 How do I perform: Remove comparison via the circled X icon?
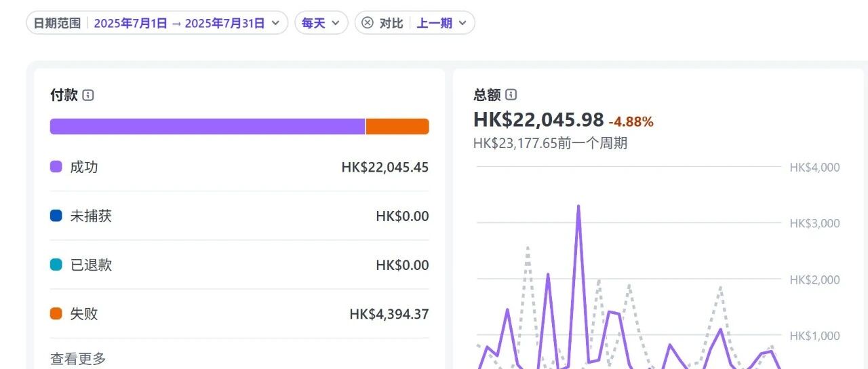click(367, 22)
